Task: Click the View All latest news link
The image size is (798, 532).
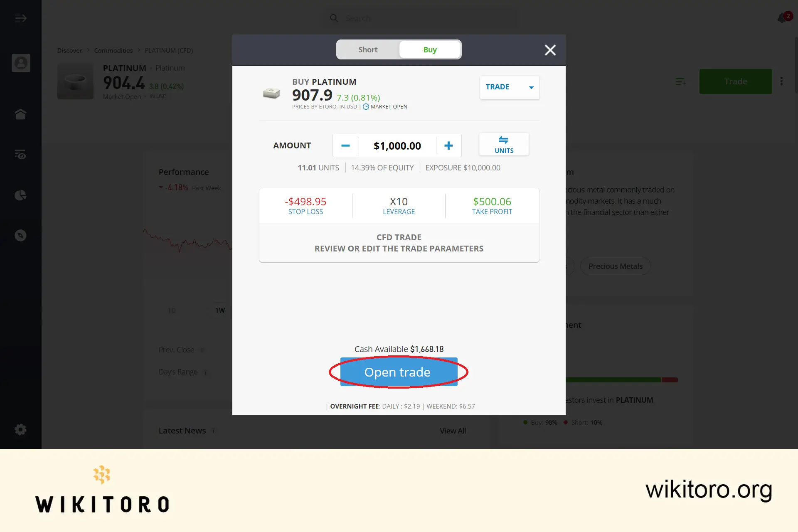Action: point(453,431)
